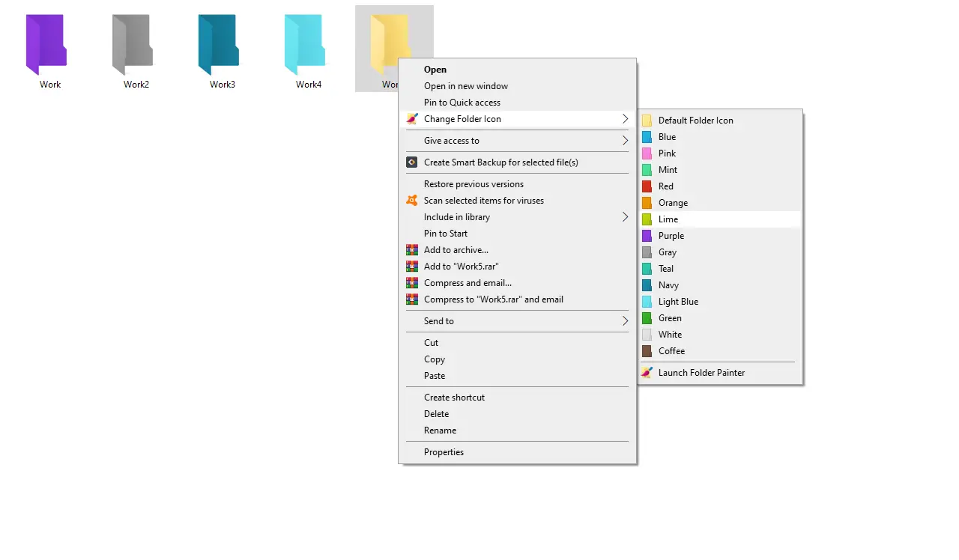Choose Add to archive...
This screenshot has width=959, height=560.
click(x=518, y=250)
